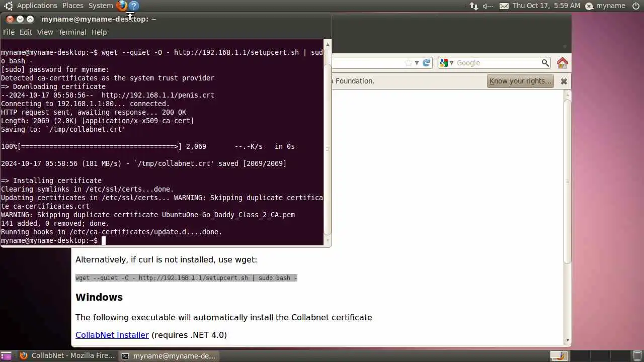Show the calendar from the clock
Image resolution: width=644 pixels, height=362 pixels.
click(x=546, y=6)
